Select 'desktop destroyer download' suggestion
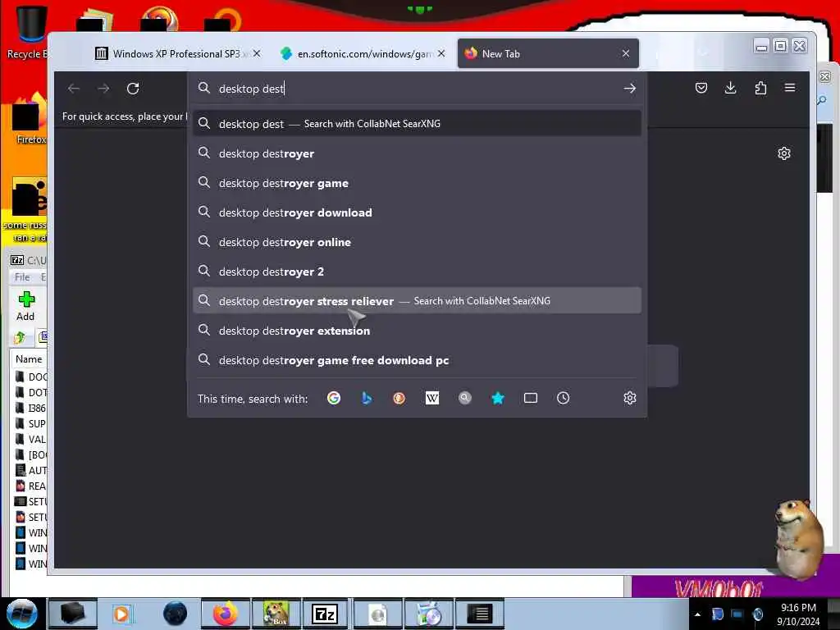 417,212
